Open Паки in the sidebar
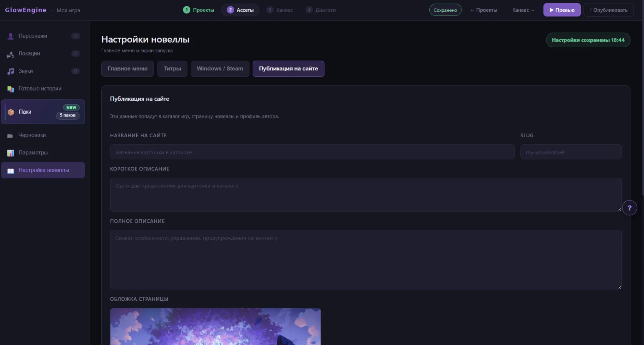 click(x=43, y=112)
